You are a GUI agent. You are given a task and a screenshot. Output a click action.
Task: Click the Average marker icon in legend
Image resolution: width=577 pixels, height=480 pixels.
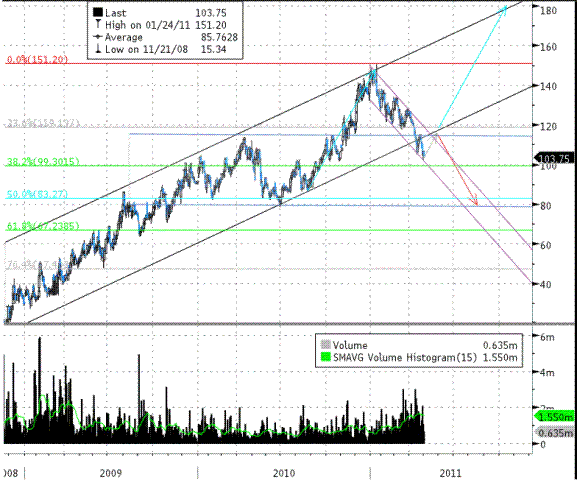click(x=98, y=37)
